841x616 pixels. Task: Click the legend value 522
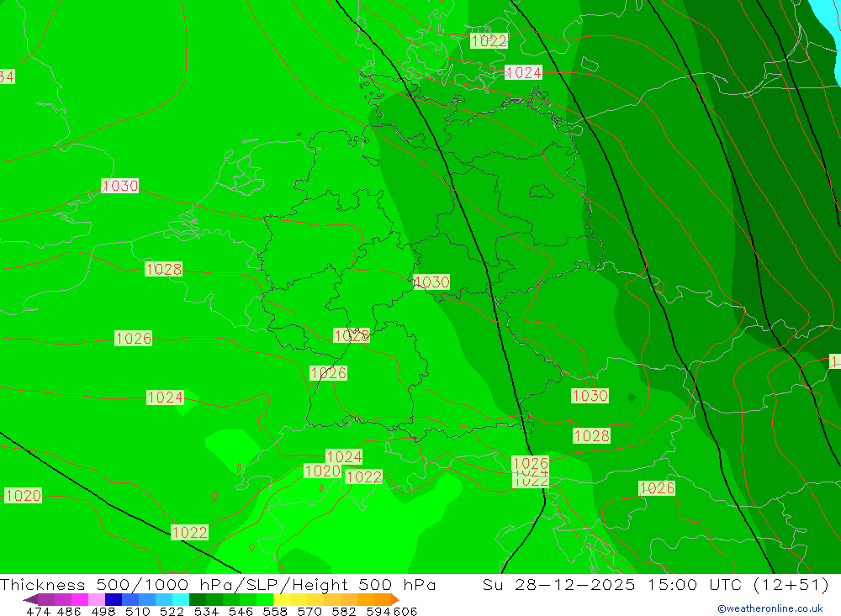(172, 612)
